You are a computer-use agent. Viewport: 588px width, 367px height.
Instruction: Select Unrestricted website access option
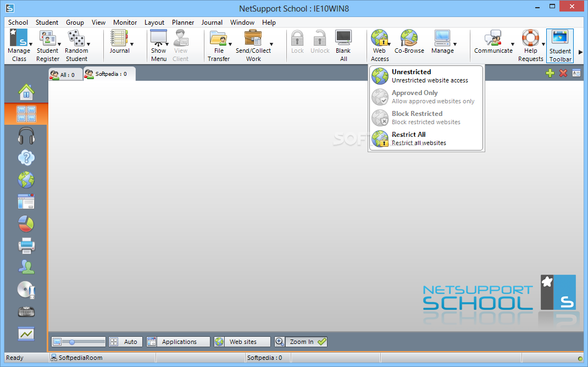pos(426,76)
